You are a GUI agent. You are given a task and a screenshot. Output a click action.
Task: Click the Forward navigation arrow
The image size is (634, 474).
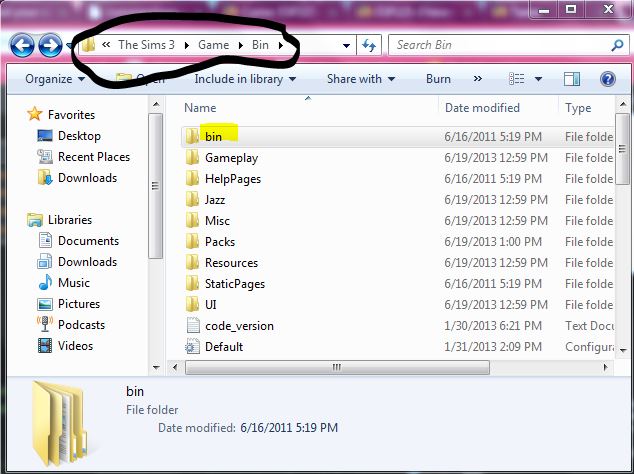(51, 45)
